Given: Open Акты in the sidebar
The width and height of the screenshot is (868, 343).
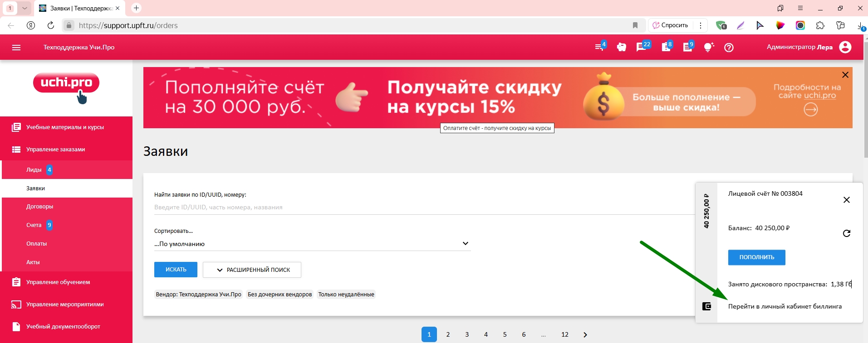Looking at the screenshot, I should tap(67, 262).
